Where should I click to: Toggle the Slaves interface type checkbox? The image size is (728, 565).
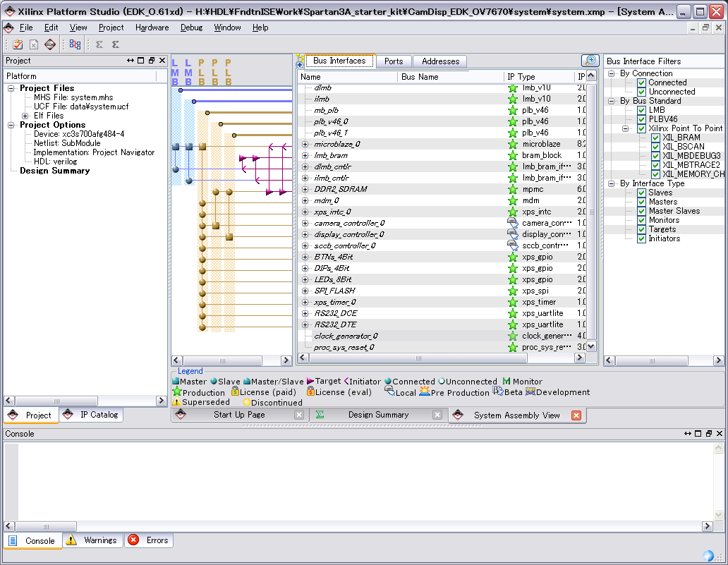pos(642,193)
